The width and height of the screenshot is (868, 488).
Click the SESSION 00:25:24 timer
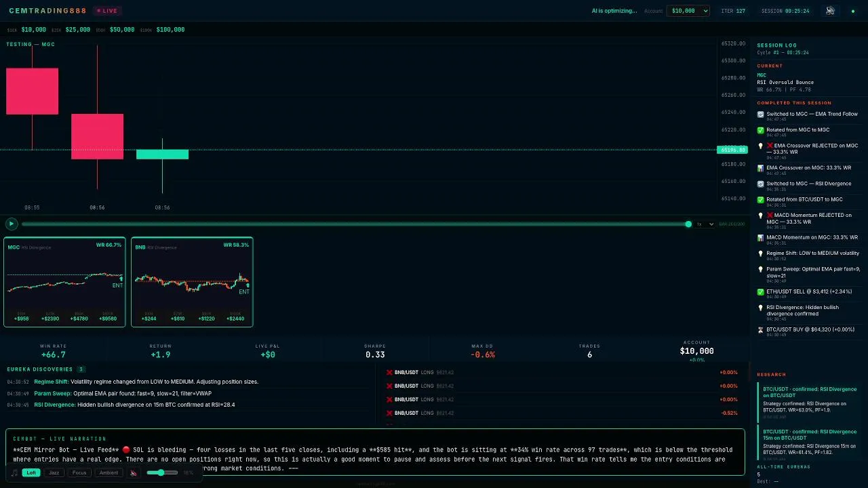click(785, 11)
